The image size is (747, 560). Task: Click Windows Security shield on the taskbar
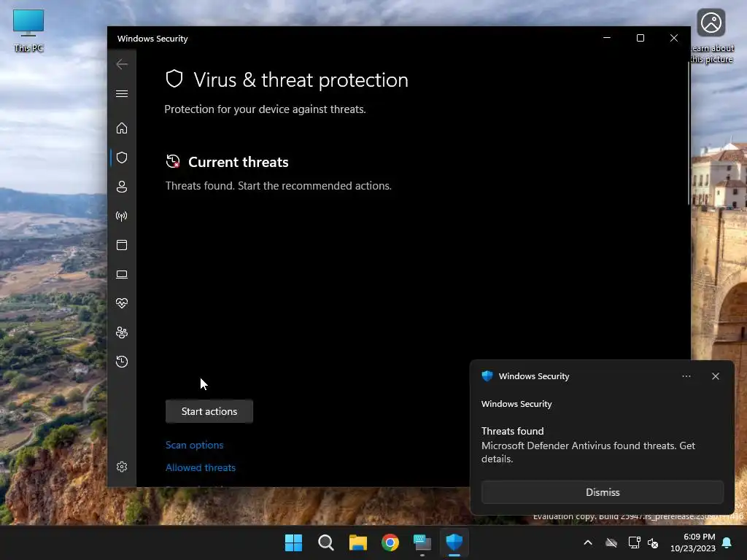(x=454, y=542)
